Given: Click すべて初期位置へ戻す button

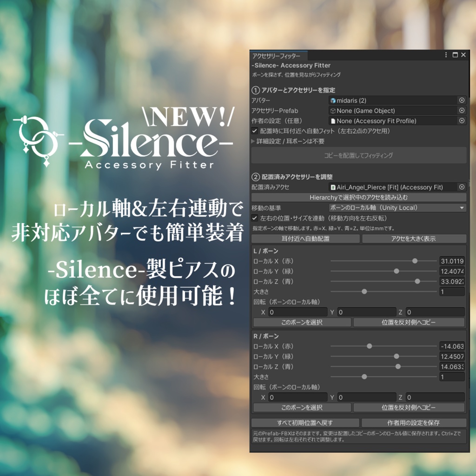Looking at the screenshot, I should [305, 423].
